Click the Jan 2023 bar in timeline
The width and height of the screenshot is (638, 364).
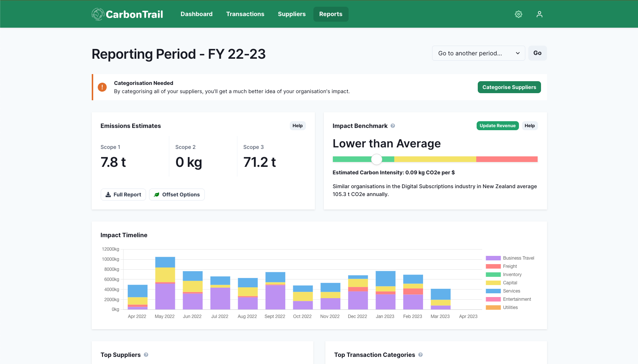386,290
